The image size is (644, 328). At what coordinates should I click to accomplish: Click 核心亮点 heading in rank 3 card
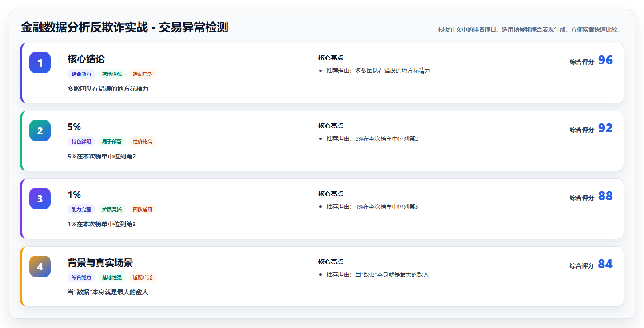(331, 194)
